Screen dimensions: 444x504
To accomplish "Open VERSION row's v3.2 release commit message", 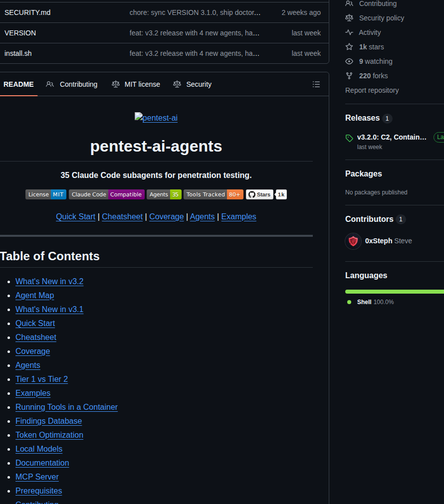I will (195, 33).
